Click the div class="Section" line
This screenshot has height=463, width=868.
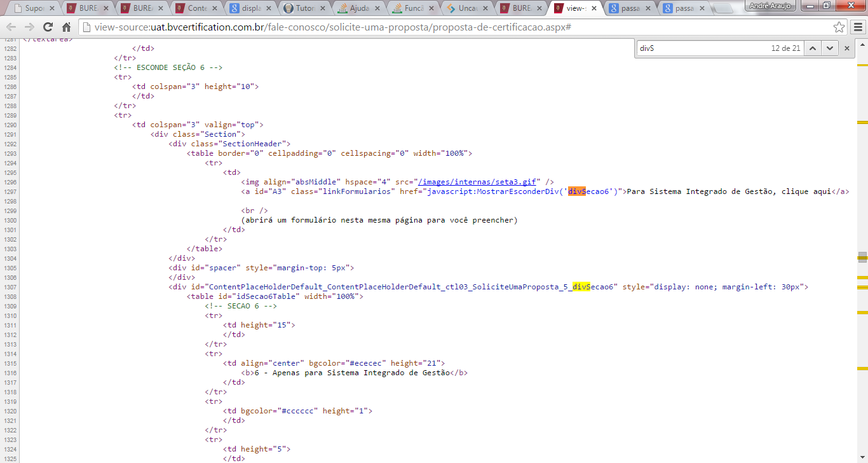(x=198, y=134)
